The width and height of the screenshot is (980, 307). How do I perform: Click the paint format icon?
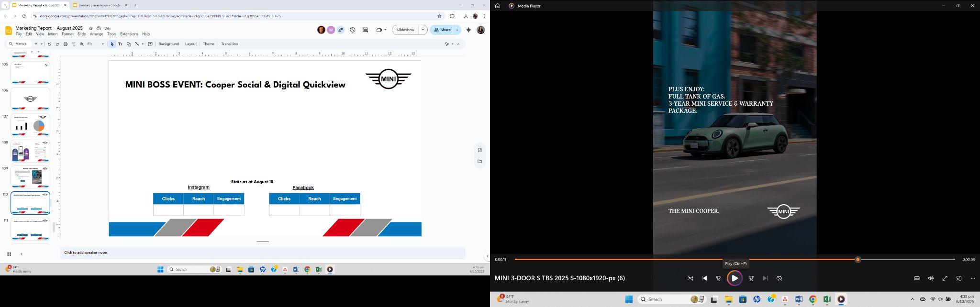74,44
